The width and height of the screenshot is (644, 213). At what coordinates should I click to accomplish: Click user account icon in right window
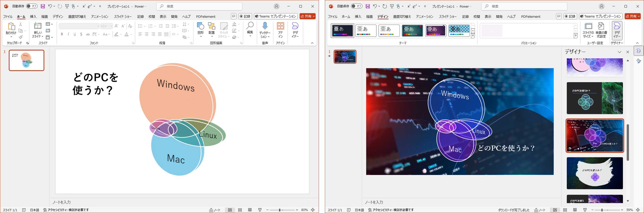[601, 6]
